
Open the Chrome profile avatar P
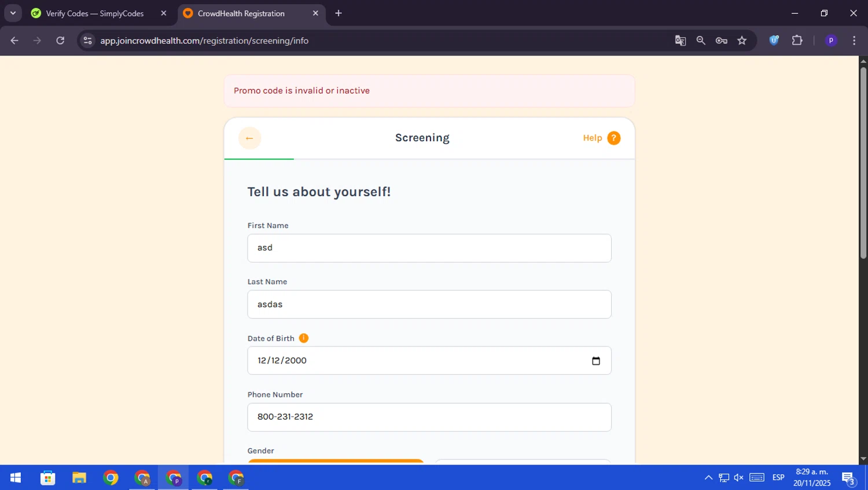(x=831, y=40)
